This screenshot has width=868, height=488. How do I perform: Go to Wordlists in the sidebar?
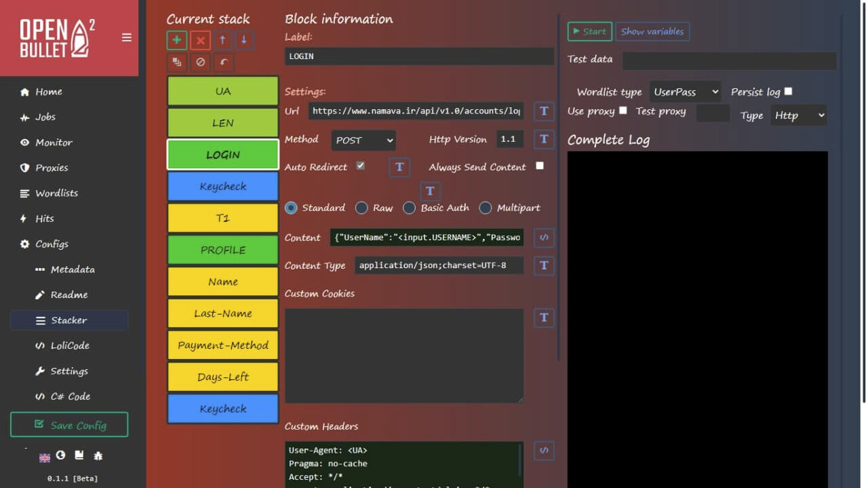pos(56,193)
